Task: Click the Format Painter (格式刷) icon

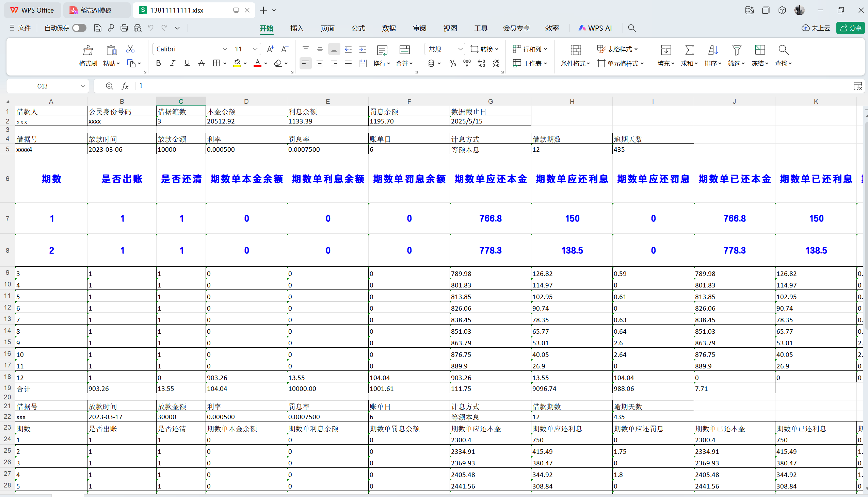Action: 88,51
